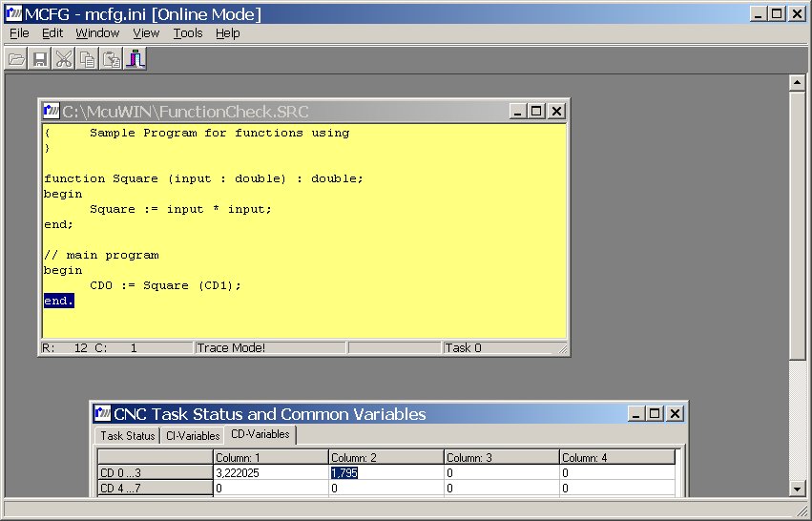
Task: Select Column 4 cell in CD 0...3 row
Action: click(x=617, y=473)
